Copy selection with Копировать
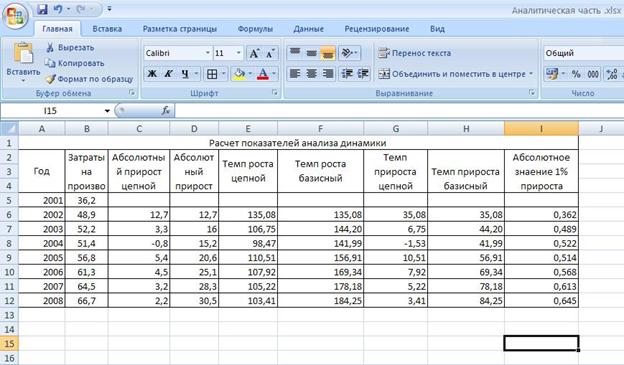 [x=74, y=63]
